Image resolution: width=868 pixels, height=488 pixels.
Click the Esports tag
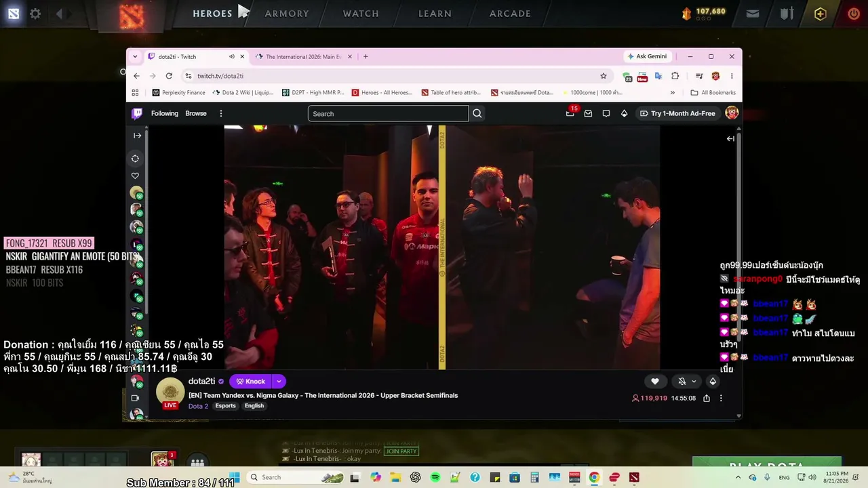225,406
